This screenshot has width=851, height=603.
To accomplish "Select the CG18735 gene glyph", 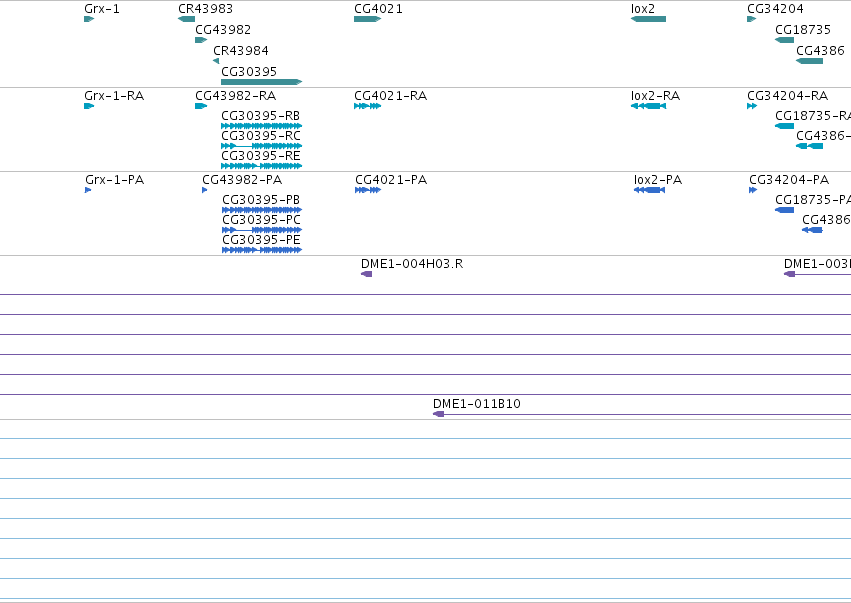I will point(784,40).
